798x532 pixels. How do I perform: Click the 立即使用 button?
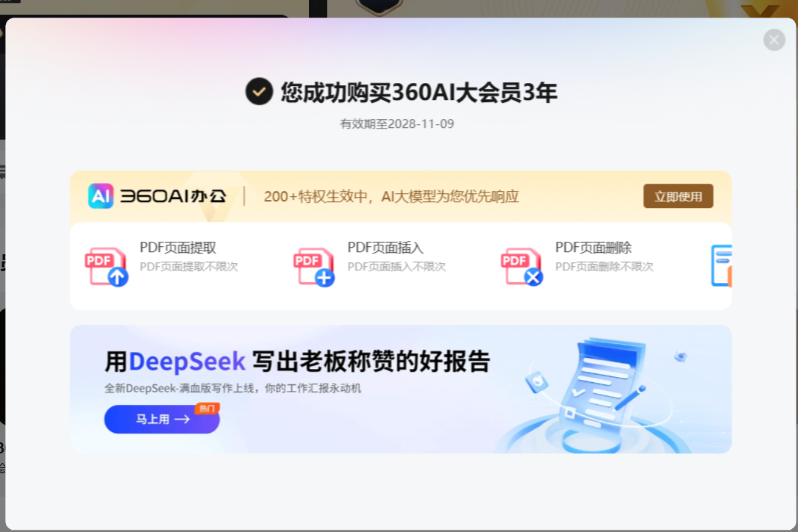(678, 196)
